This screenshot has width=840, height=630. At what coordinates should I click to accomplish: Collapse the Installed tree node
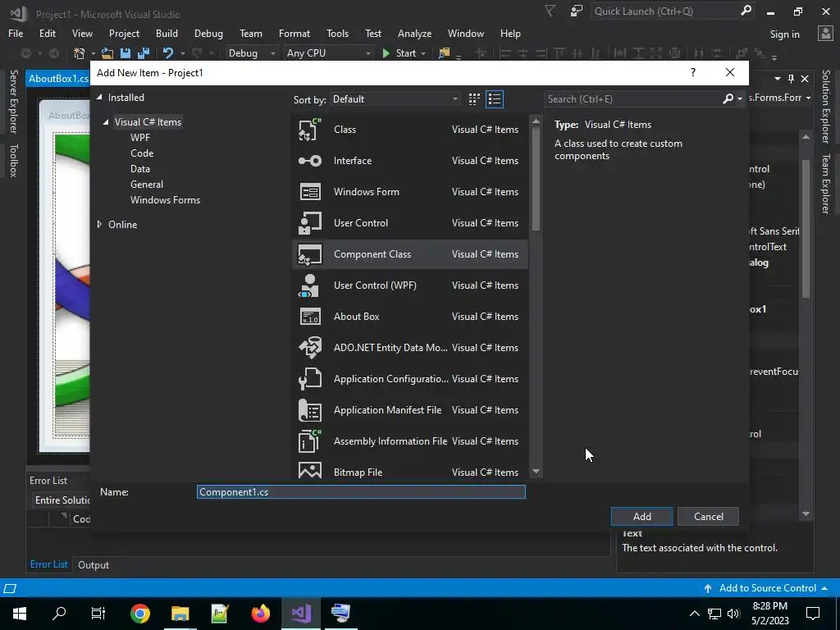pyautogui.click(x=99, y=97)
